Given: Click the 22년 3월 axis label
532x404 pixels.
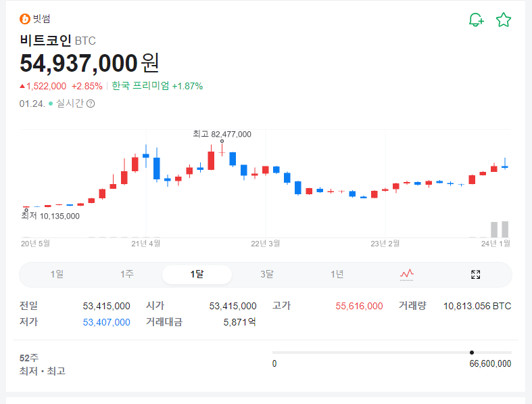Looking at the screenshot, I should point(265,244).
